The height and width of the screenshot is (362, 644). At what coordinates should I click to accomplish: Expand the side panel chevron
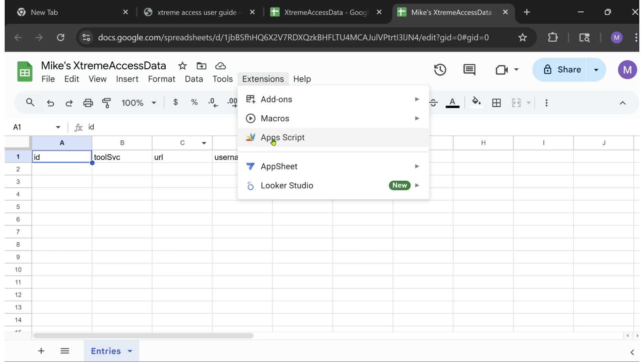tap(632, 352)
